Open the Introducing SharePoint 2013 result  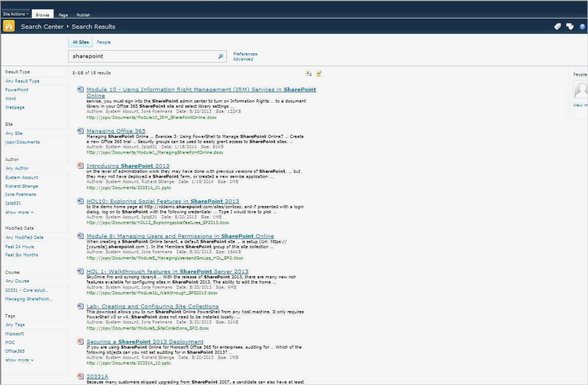coord(128,166)
